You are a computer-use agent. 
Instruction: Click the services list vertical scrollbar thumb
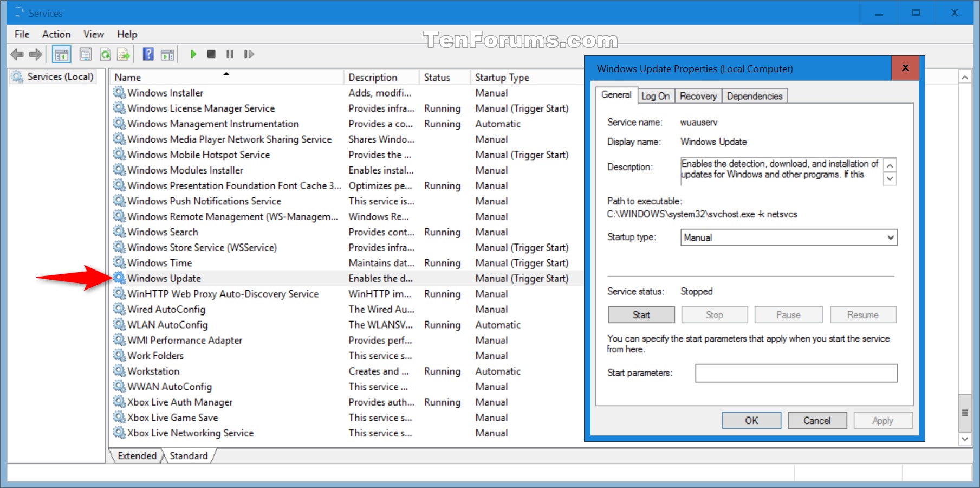pos(965,413)
